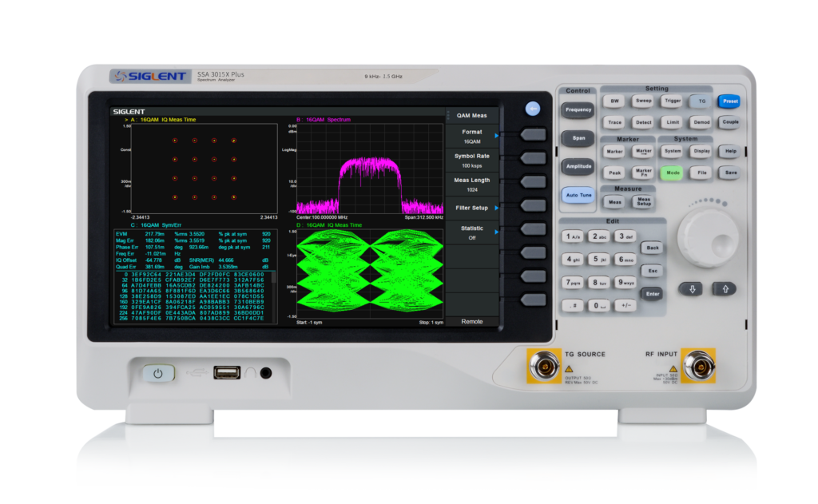Open the Format 16QAM submenu
Screen dimensions: 818x504
pos(471,136)
